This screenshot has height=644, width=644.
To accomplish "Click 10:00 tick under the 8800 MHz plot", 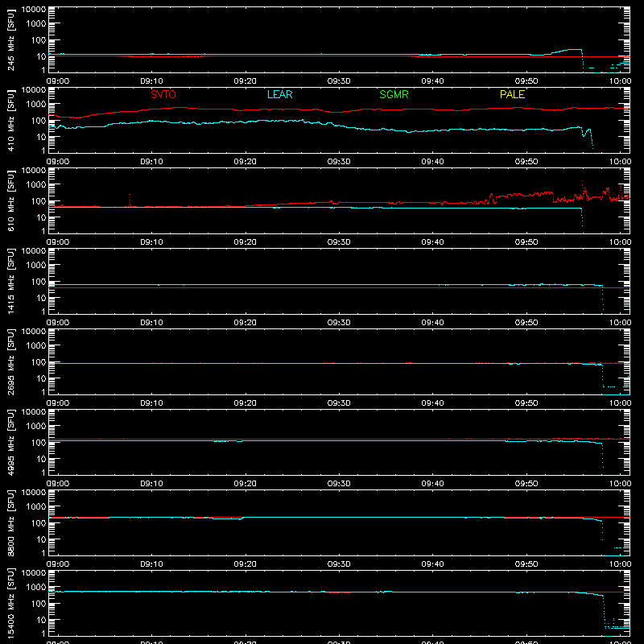I will tap(620, 564).
